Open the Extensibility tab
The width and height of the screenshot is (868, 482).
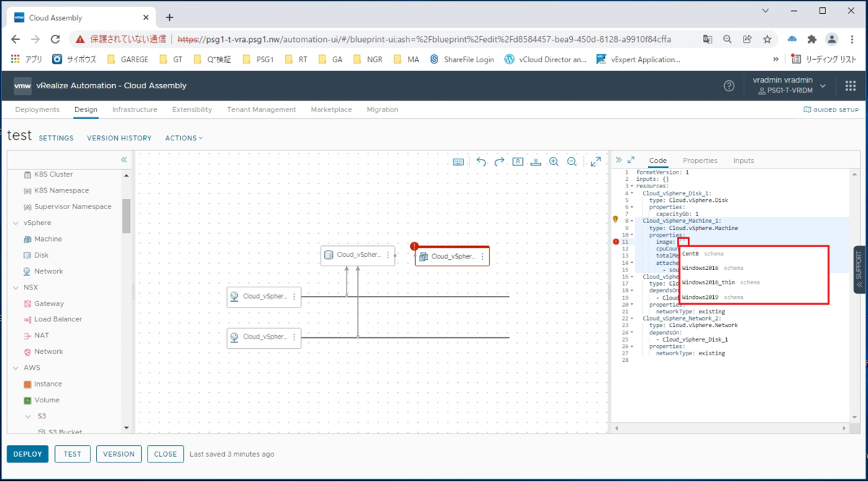click(192, 110)
